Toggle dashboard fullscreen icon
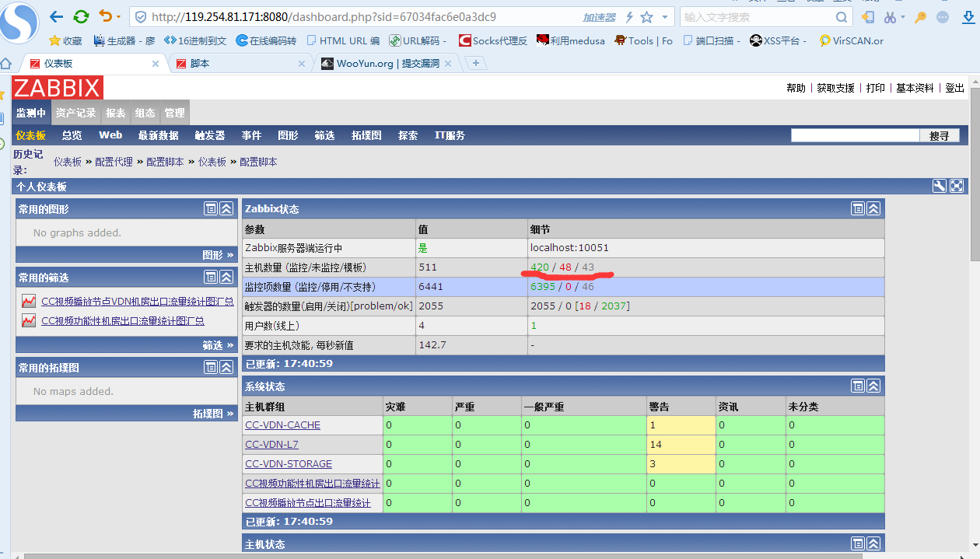 (957, 186)
